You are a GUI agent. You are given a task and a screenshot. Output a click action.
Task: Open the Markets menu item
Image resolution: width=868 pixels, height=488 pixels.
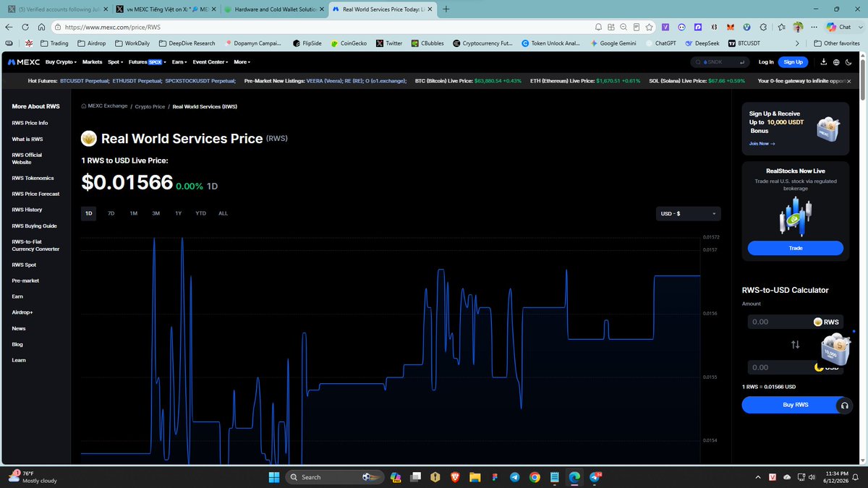click(92, 62)
